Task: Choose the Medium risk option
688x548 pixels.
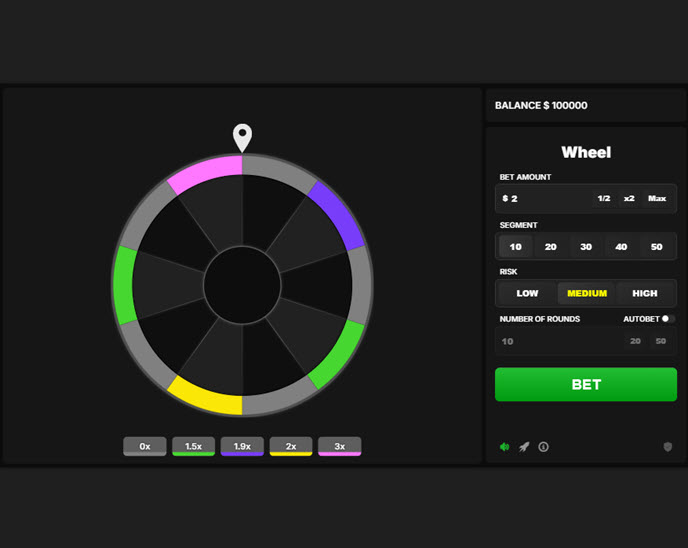Action: tap(587, 293)
